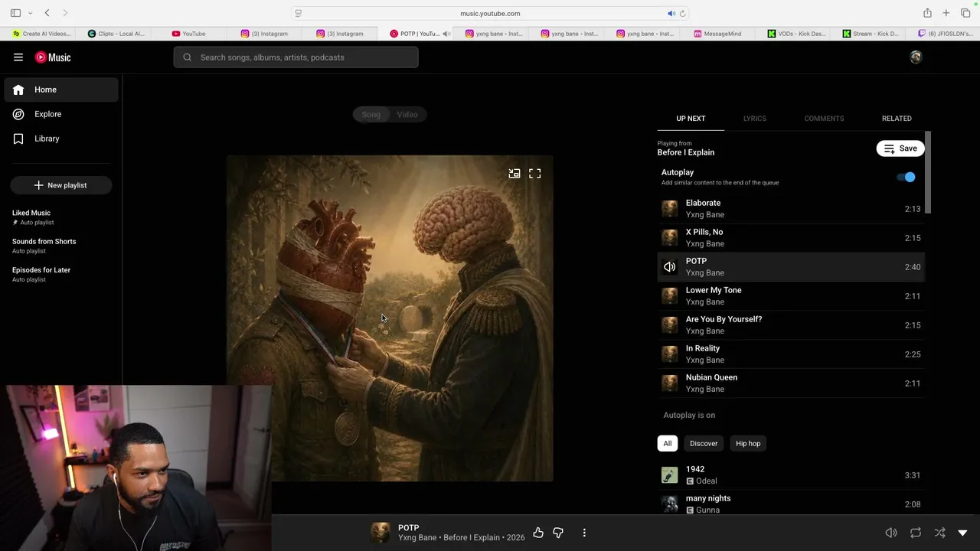Open the Episodes for Later playlist
This screenshot has width=980, height=551.
pos(61,274)
